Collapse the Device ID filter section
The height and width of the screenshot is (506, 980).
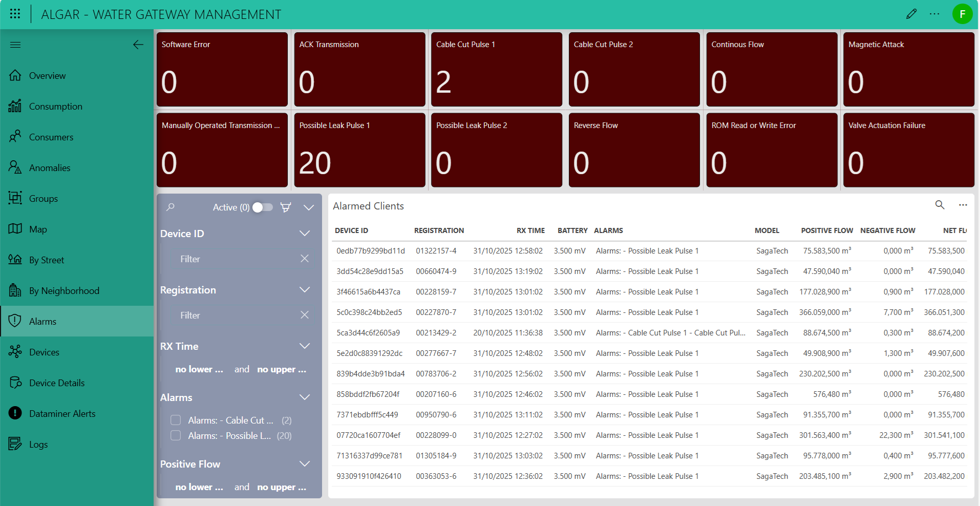(305, 234)
